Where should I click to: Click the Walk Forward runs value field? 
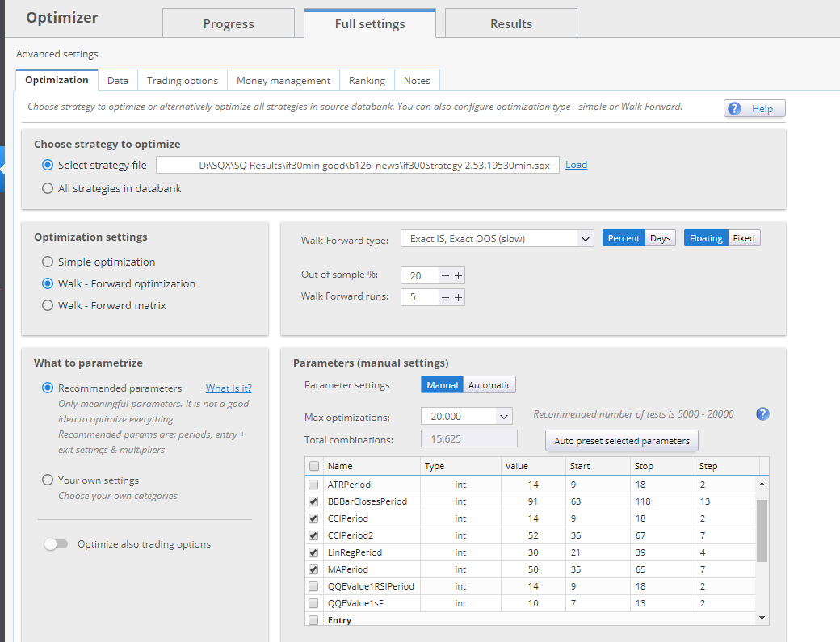coord(420,297)
